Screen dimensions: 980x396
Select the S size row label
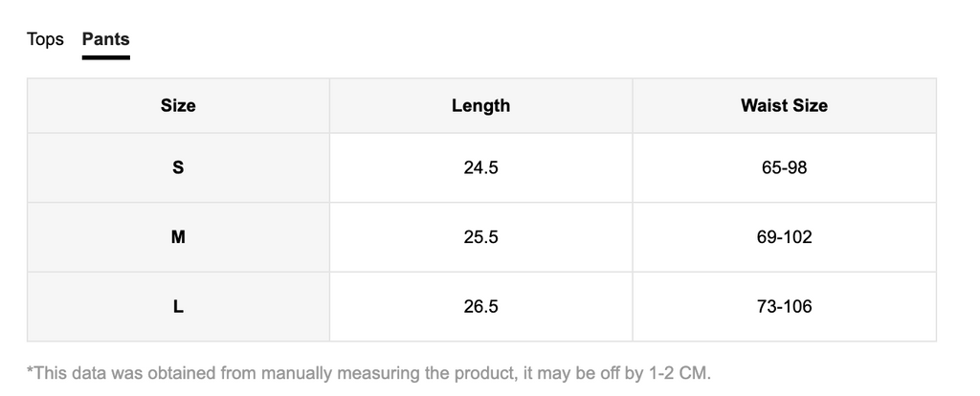(x=178, y=167)
